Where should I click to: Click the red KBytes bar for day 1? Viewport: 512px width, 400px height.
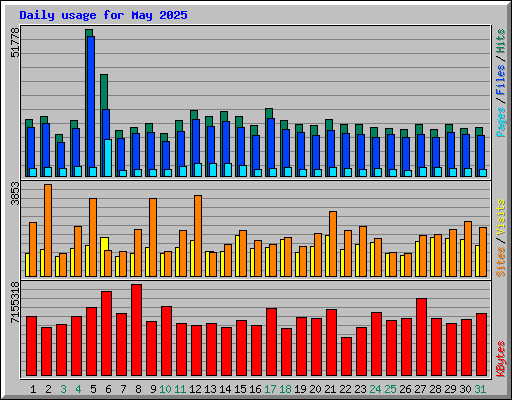[31, 346]
